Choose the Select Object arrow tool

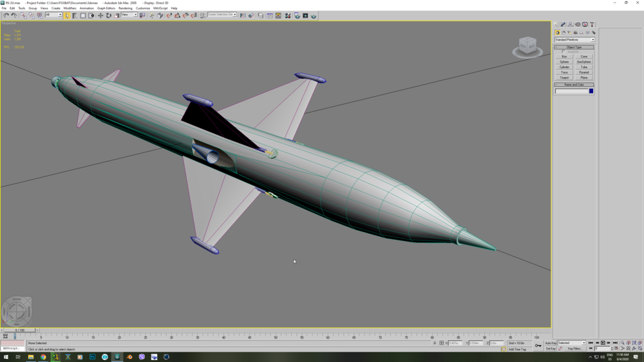click(x=67, y=15)
